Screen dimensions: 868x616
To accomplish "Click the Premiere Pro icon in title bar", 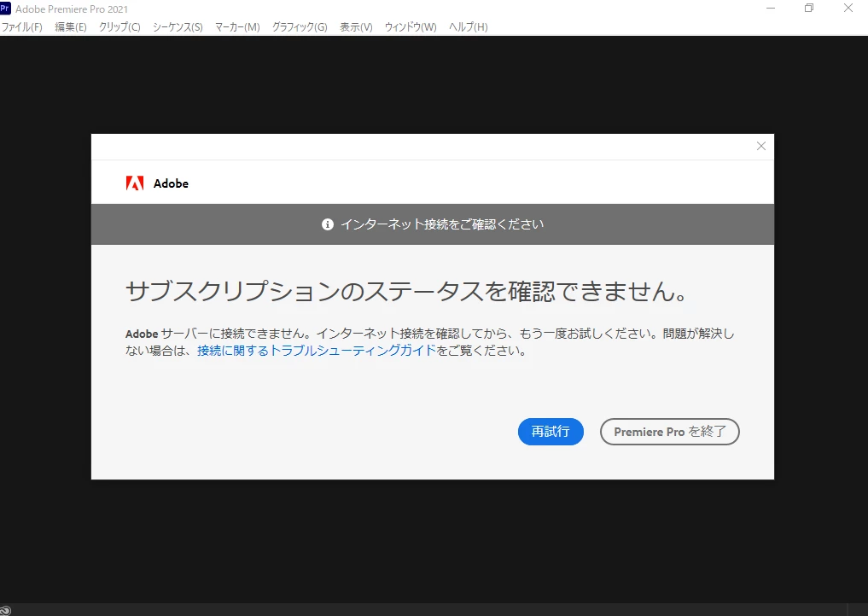I will pos(5,9).
